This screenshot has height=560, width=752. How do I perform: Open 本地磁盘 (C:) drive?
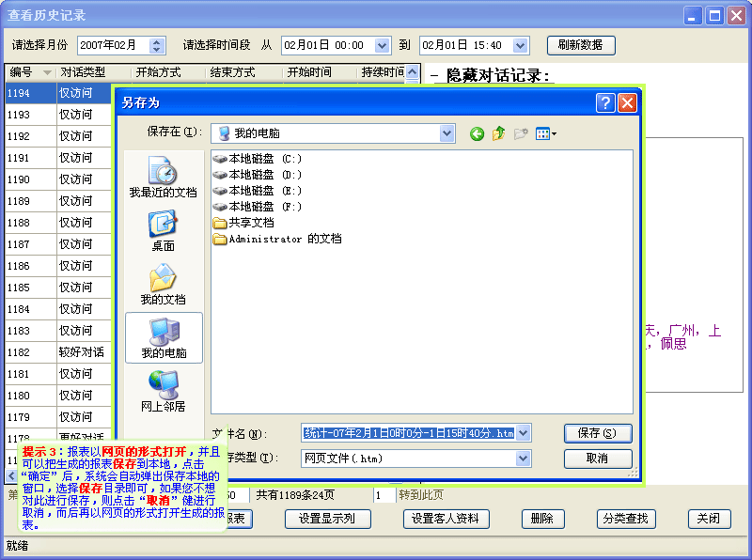(257, 159)
